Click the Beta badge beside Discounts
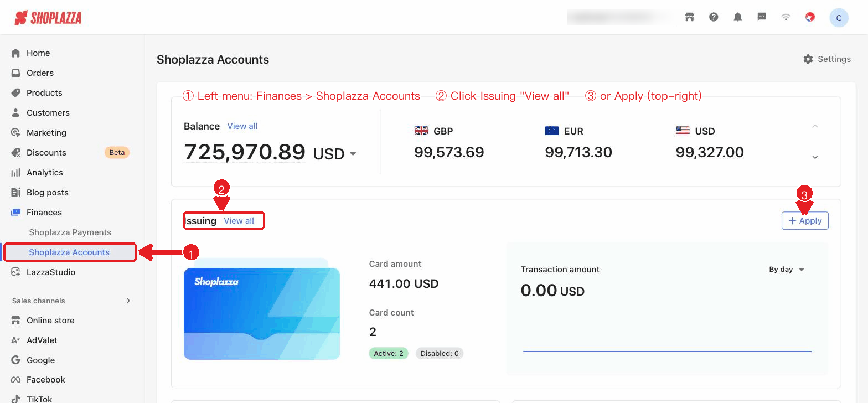This screenshot has height=403, width=868. click(x=117, y=153)
